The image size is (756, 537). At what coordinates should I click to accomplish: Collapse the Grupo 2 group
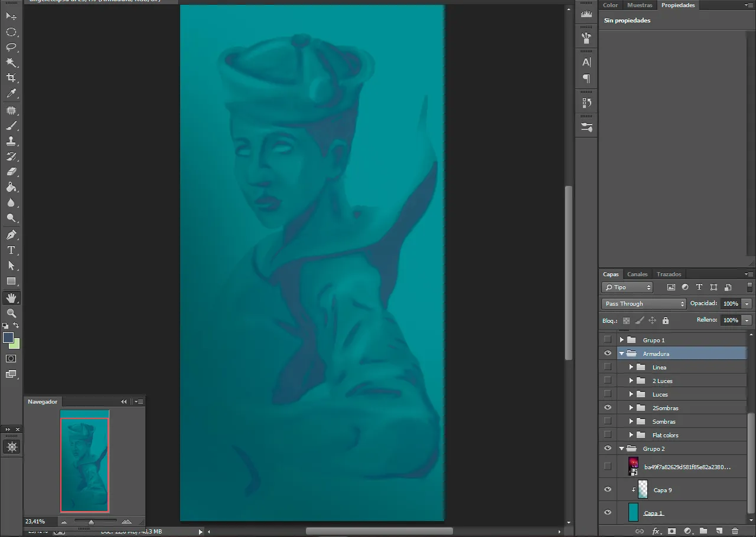[621, 448]
